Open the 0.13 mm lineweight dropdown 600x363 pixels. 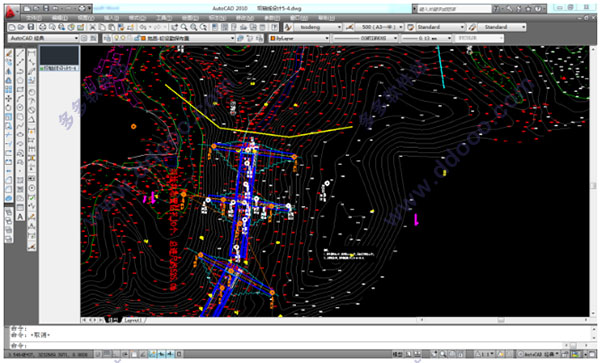pyautogui.click(x=426, y=38)
